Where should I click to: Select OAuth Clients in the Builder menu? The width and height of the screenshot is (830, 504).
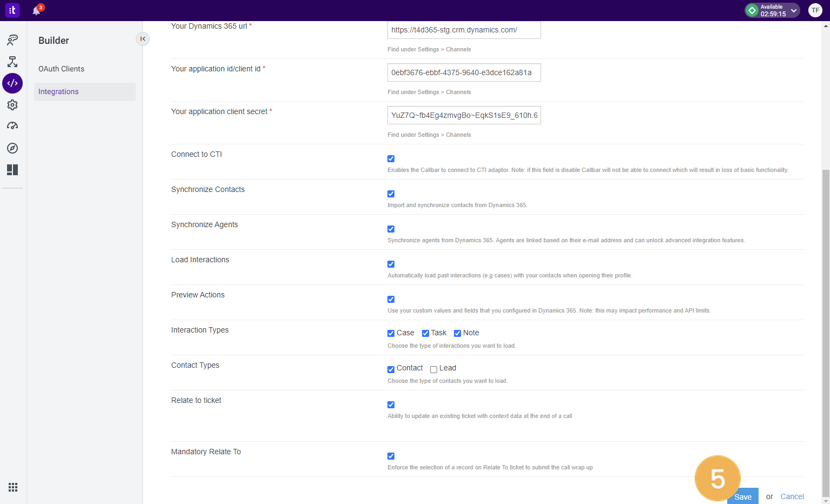coord(61,69)
